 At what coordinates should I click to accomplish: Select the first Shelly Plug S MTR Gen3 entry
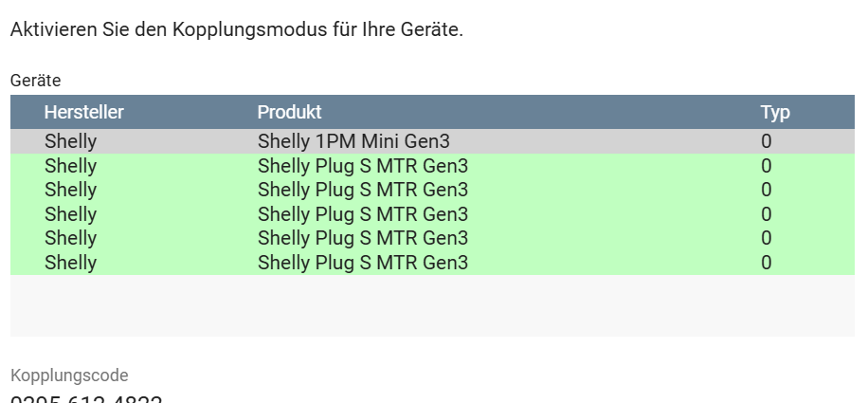pos(362,166)
